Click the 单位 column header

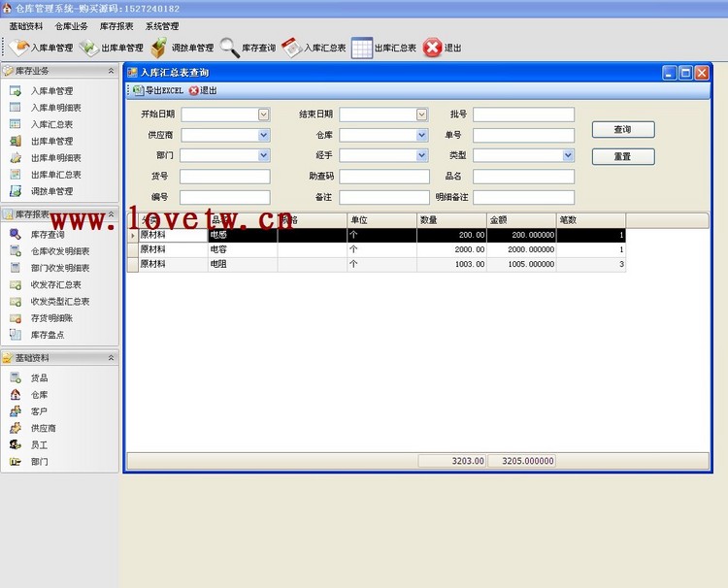click(381, 220)
